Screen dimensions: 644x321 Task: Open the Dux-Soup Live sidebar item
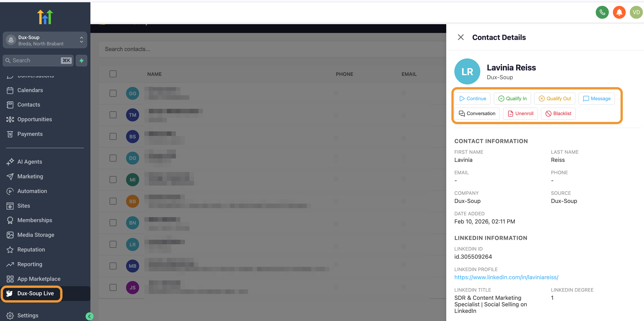coord(35,293)
